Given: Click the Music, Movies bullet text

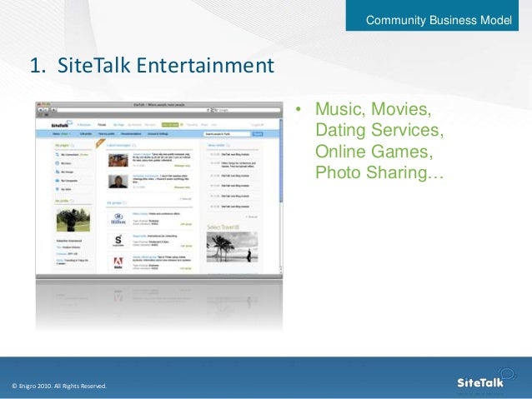Looking at the screenshot, I should pyautogui.click(x=374, y=109).
